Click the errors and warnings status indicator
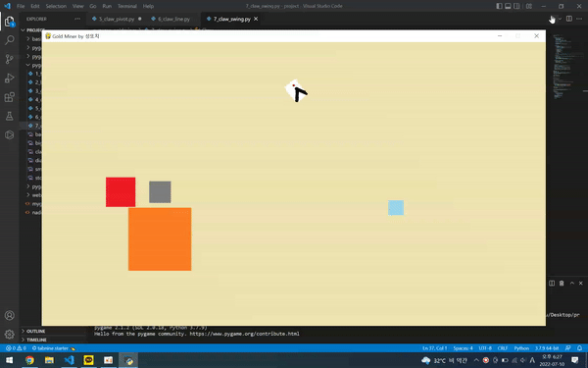This screenshot has height=368, width=588. pyautogui.click(x=16, y=348)
